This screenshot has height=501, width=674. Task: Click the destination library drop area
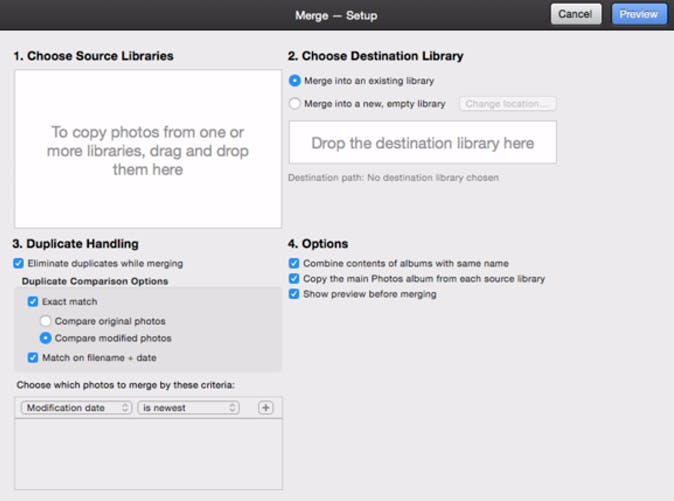pyautogui.click(x=423, y=143)
